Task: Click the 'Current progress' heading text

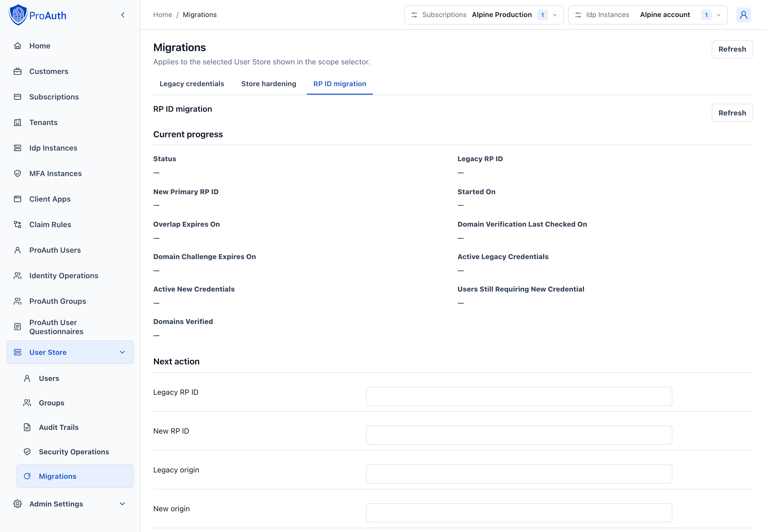Action: pyautogui.click(x=188, y=134)
